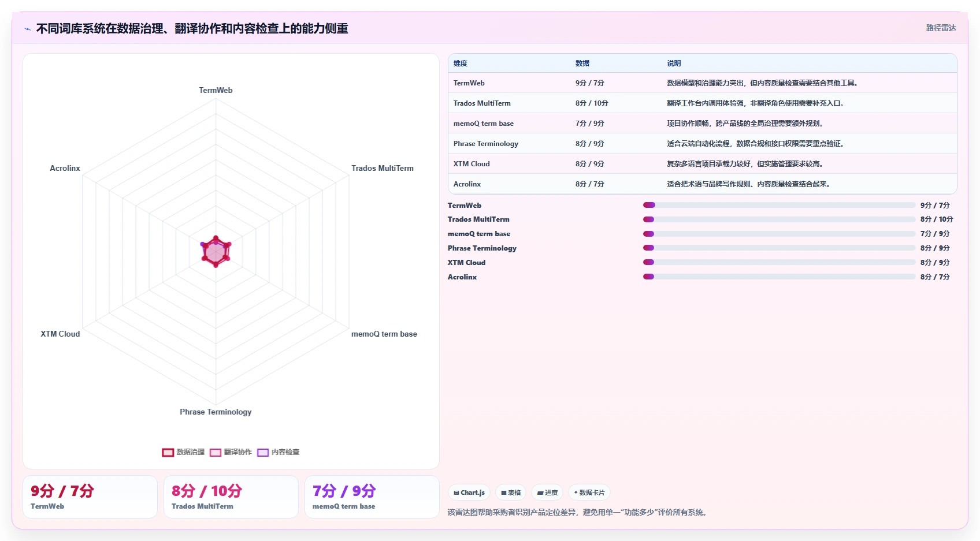Image resolution: width=980 pixels, height=541 pixels.
Task: Select the XTM Cloud table row name
Action: pyautogui.click(x=472, y=164)
